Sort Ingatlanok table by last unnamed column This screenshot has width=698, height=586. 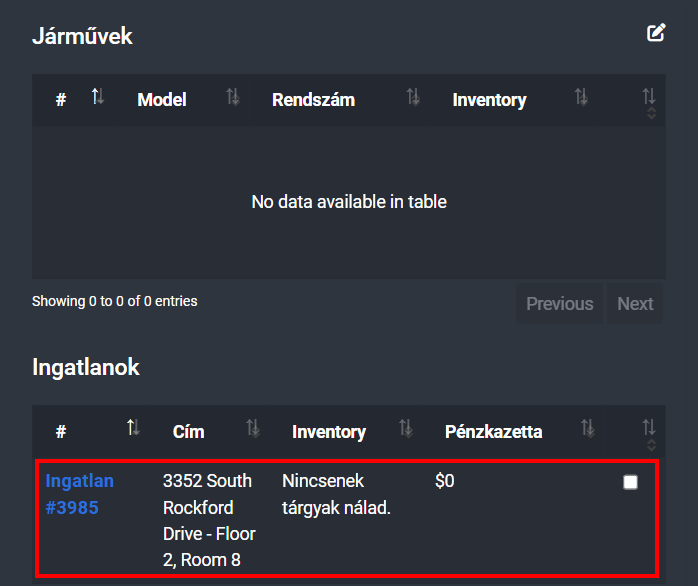(634, 431)
